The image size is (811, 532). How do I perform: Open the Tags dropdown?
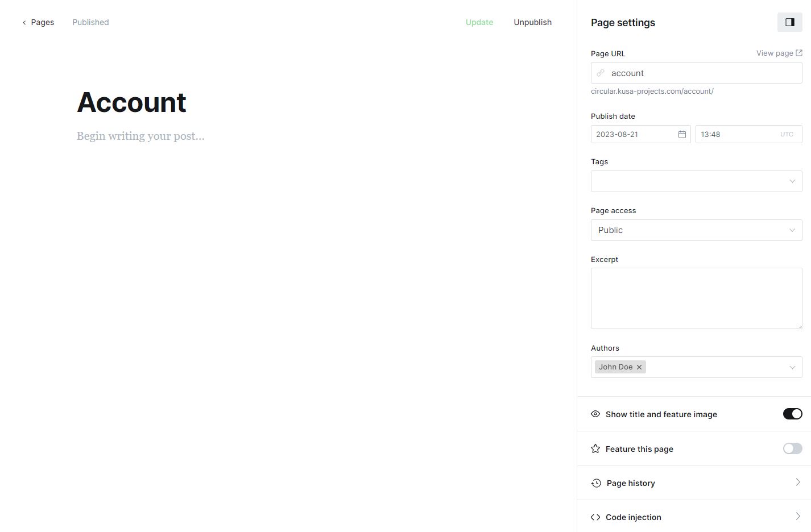tap(792, 181)
